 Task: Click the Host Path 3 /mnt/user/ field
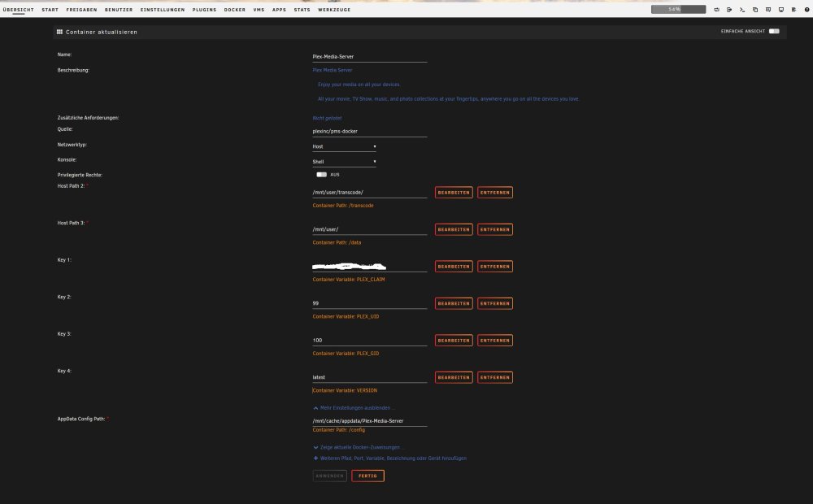click(x=370, y=229)
